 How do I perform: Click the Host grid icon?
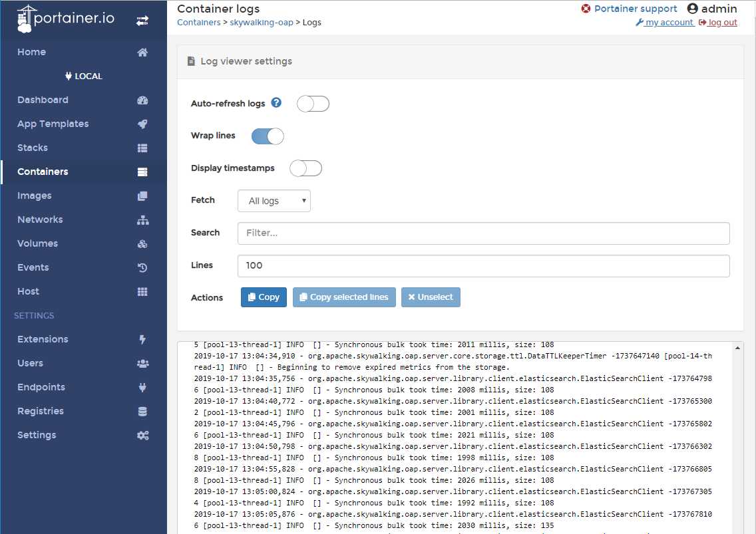(x=142, y=291)
